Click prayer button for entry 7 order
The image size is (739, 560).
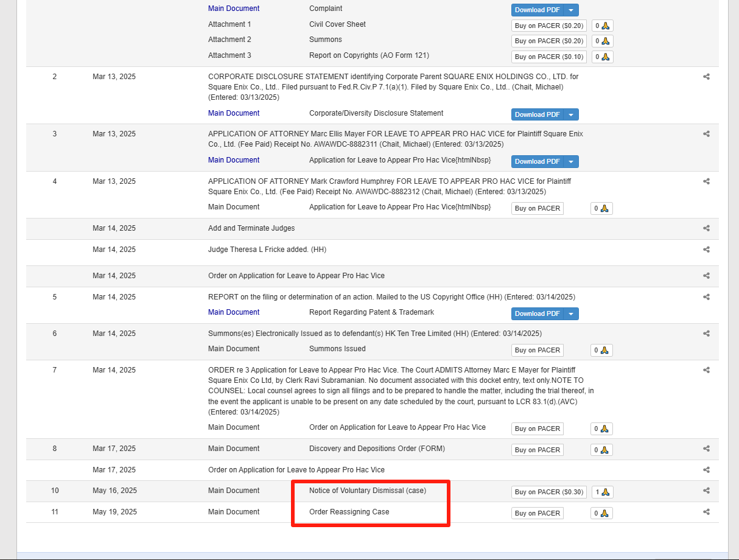(601, 429)
